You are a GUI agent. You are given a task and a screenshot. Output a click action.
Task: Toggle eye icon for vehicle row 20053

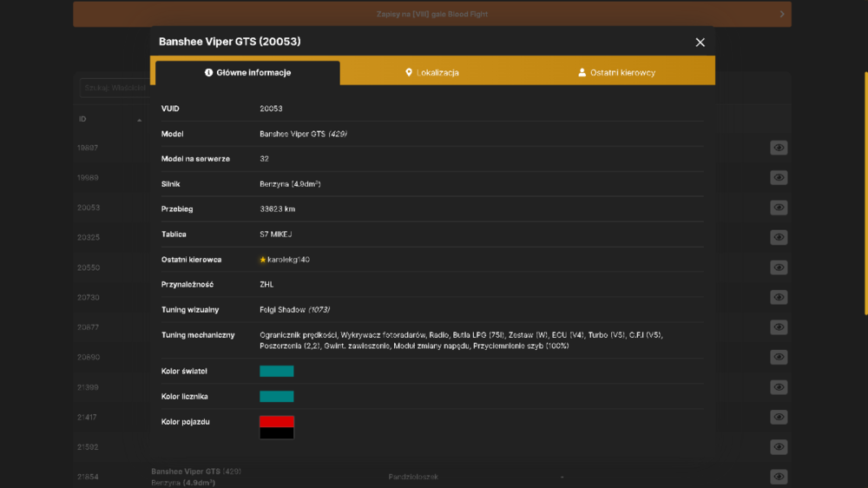pos(779,208)
